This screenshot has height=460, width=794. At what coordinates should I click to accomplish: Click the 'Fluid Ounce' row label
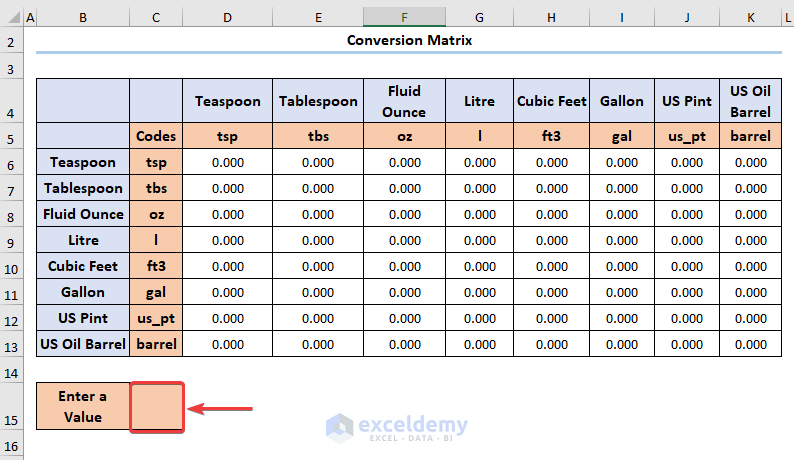[83, 214]
